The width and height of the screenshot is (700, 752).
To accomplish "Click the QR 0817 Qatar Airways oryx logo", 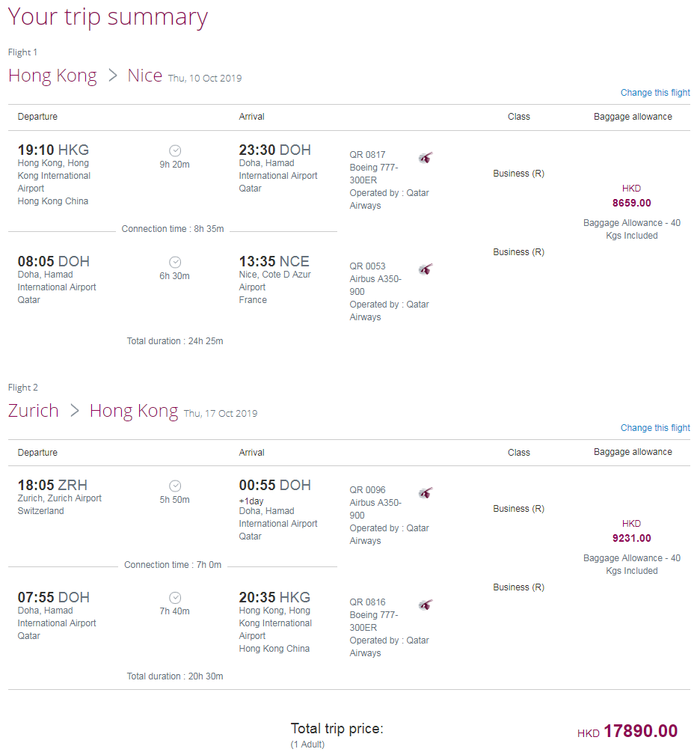I will coord(426,157).
